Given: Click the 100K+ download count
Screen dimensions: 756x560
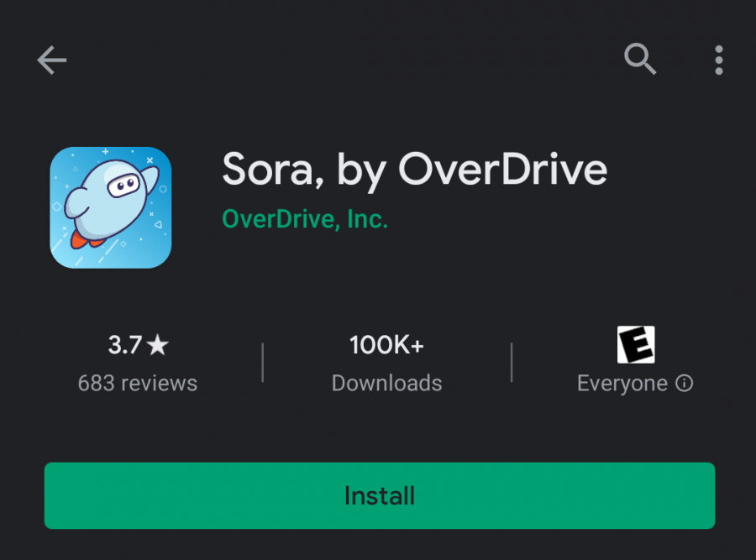Looking at the screenshot, I should point(386,344).
